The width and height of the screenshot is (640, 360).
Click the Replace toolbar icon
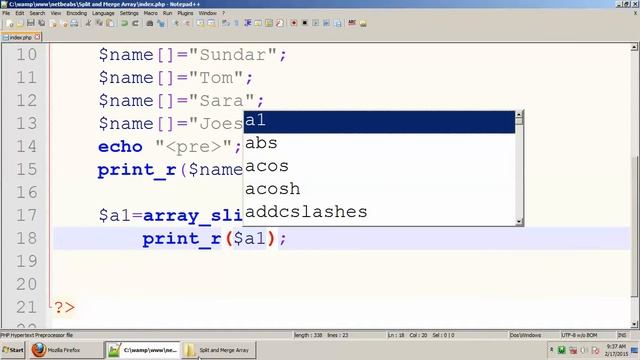point(161,23)
